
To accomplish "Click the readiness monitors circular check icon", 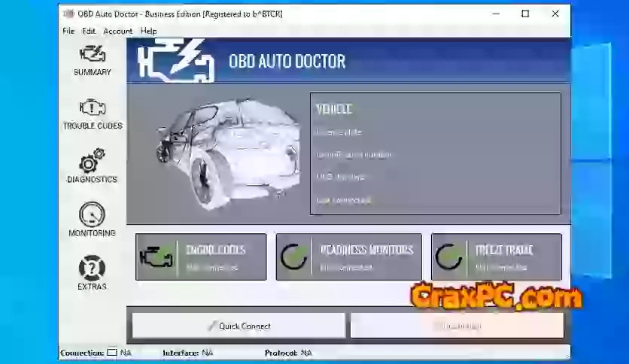I will tap(294, 256).
